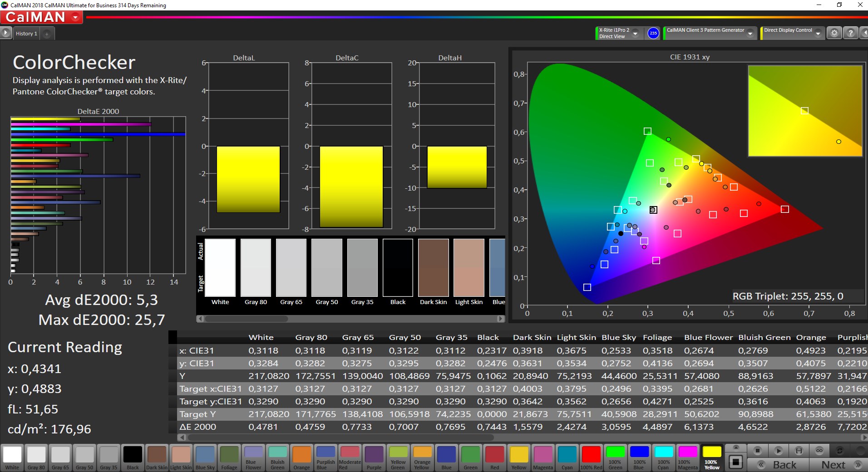
Task: Select the 100% Blue patch button
Action: point(639,457)
